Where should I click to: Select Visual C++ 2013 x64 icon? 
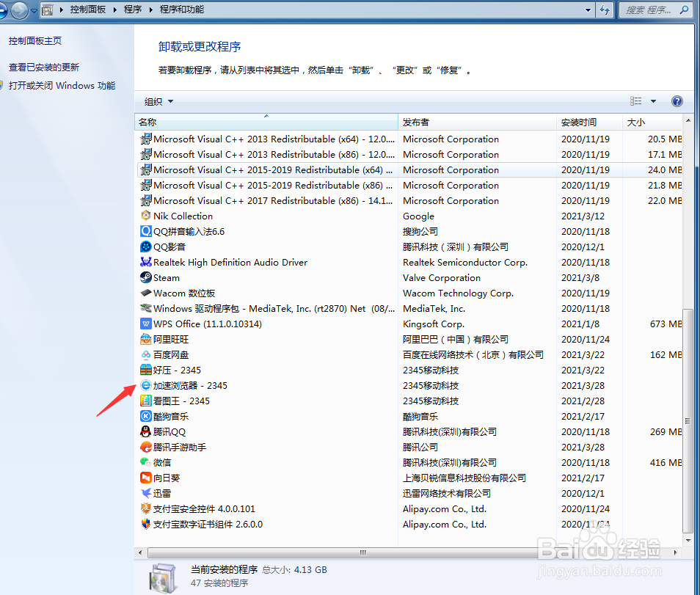tap(145, 139)
